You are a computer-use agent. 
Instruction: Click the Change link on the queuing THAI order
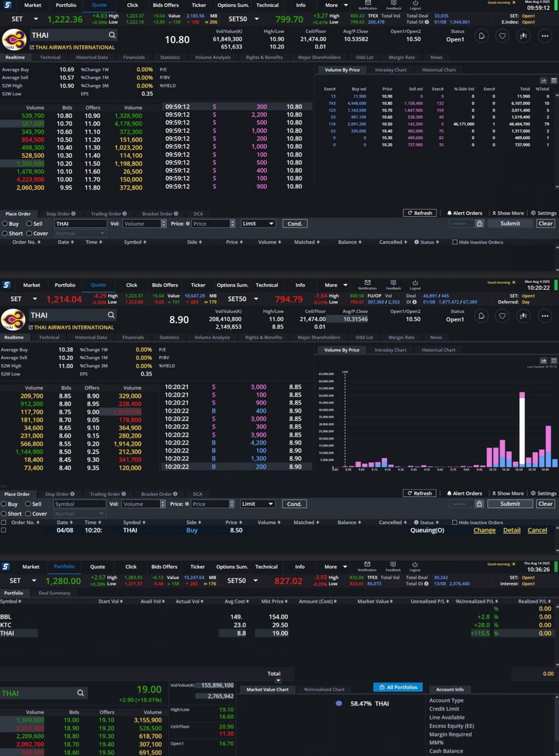(x=485, y=530)
